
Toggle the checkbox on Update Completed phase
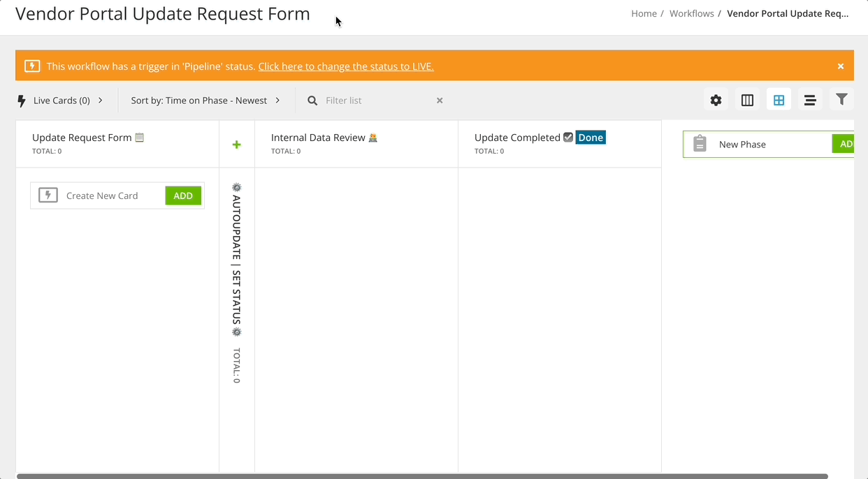click(x=568, y=137)
